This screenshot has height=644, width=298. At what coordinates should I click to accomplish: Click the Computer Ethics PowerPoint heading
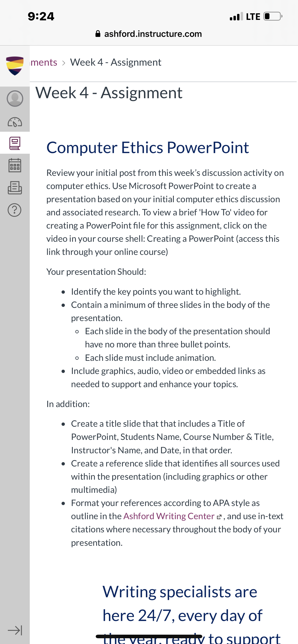pyautogui.click(x=148, y=148)
